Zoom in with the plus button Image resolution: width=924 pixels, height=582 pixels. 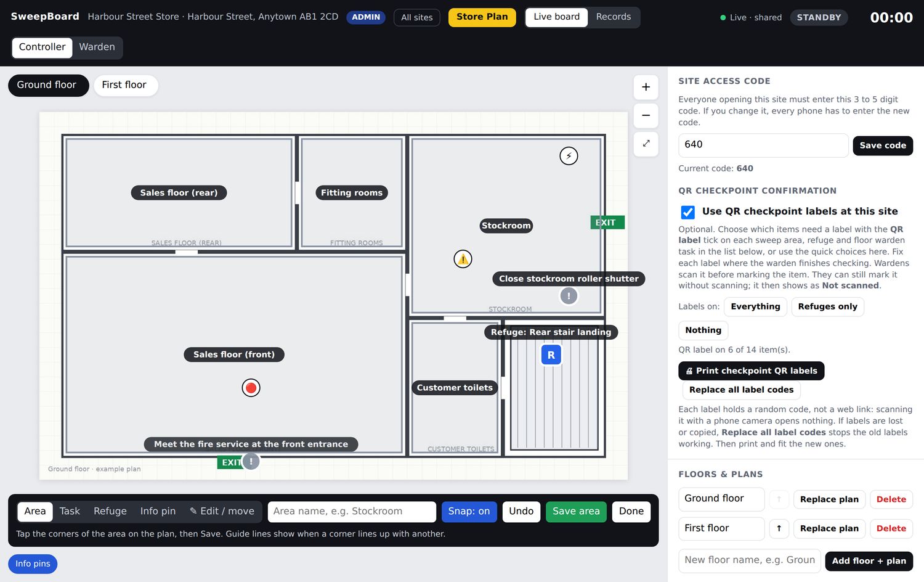646,87
